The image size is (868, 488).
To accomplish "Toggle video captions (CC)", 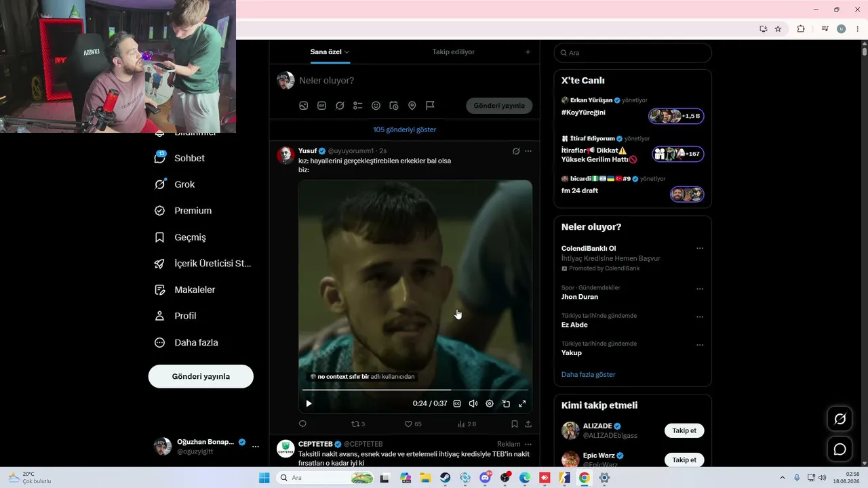I will tap(457, 404).
